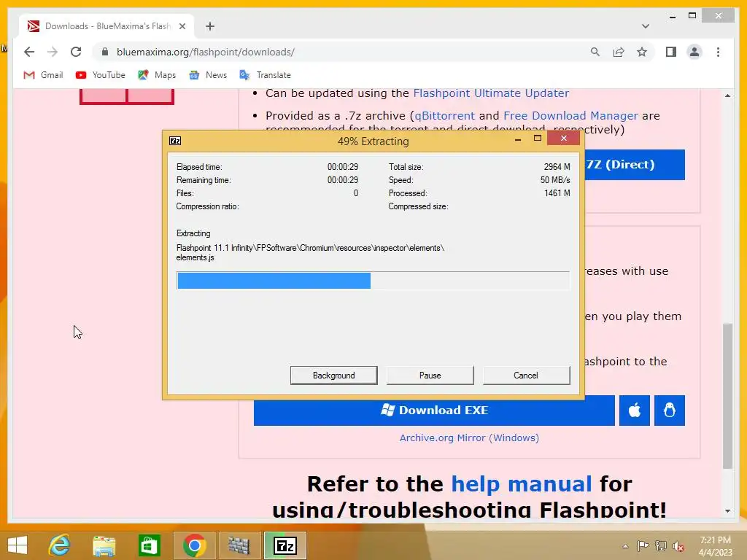
Task: Bookmark this page with the star icon
Action: 642,52
